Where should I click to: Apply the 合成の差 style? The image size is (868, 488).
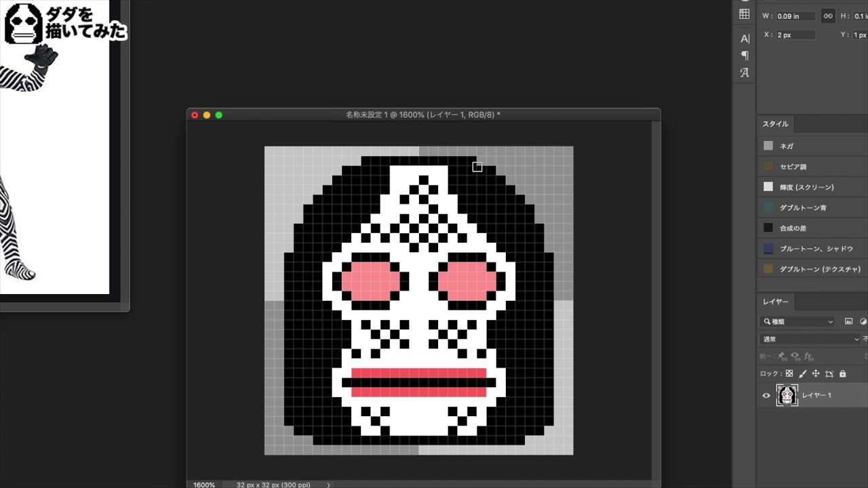(812, 228)
